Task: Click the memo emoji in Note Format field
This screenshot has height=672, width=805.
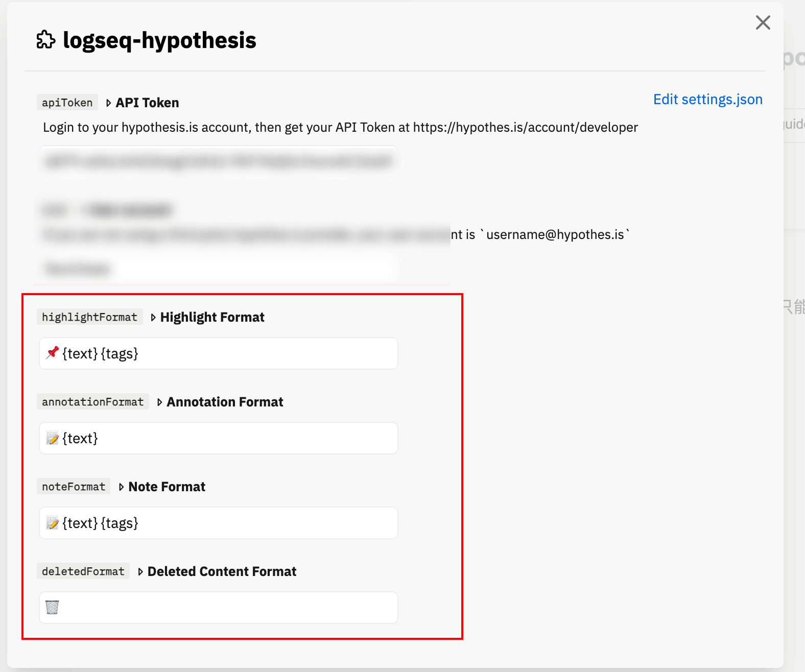Action: (52, 523)
